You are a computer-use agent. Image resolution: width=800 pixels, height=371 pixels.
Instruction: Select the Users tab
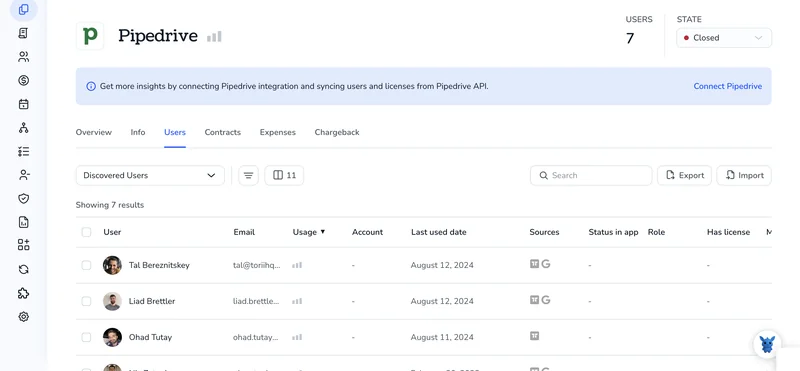pyautogui.click(x=175, y=132)
